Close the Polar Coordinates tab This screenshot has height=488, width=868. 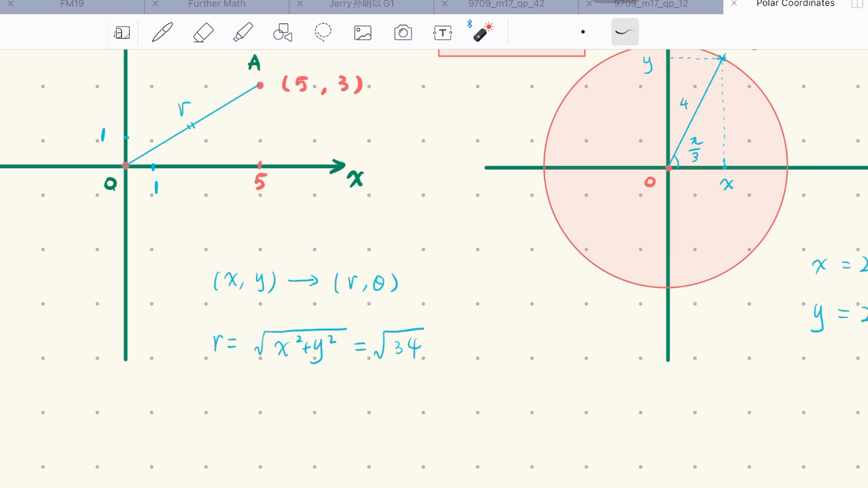pos(734,4)
